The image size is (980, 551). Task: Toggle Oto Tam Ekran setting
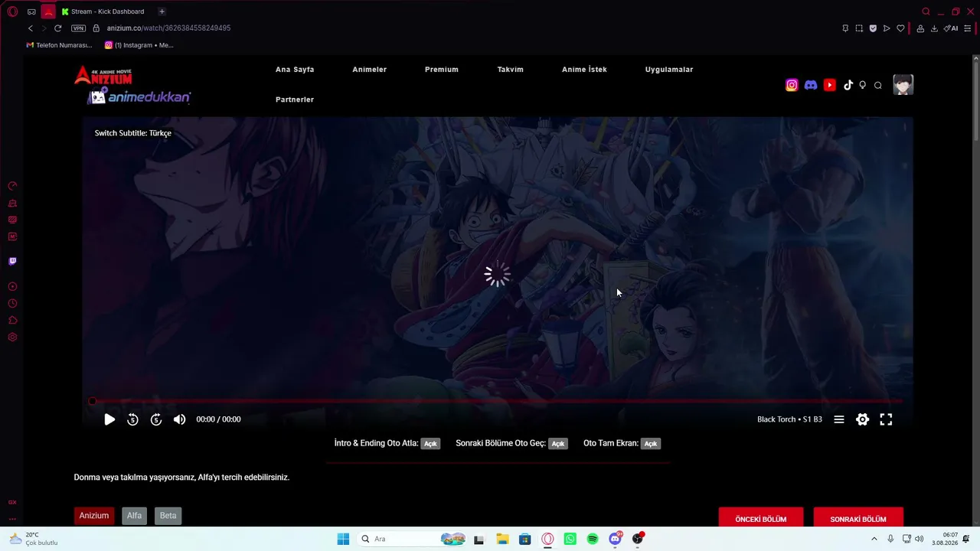pyautogui.click(x=650, y=444)
